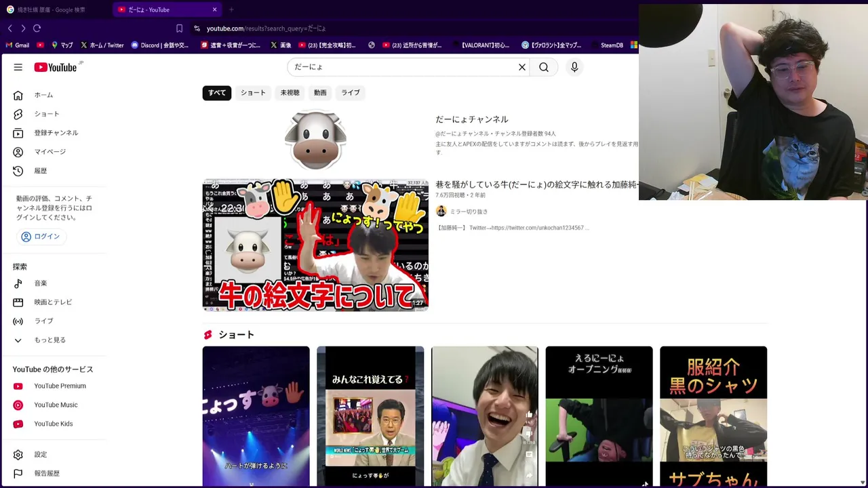Click the scroll down arrow of the page scrollbar
Screen dimensions: 868x488
863,483
